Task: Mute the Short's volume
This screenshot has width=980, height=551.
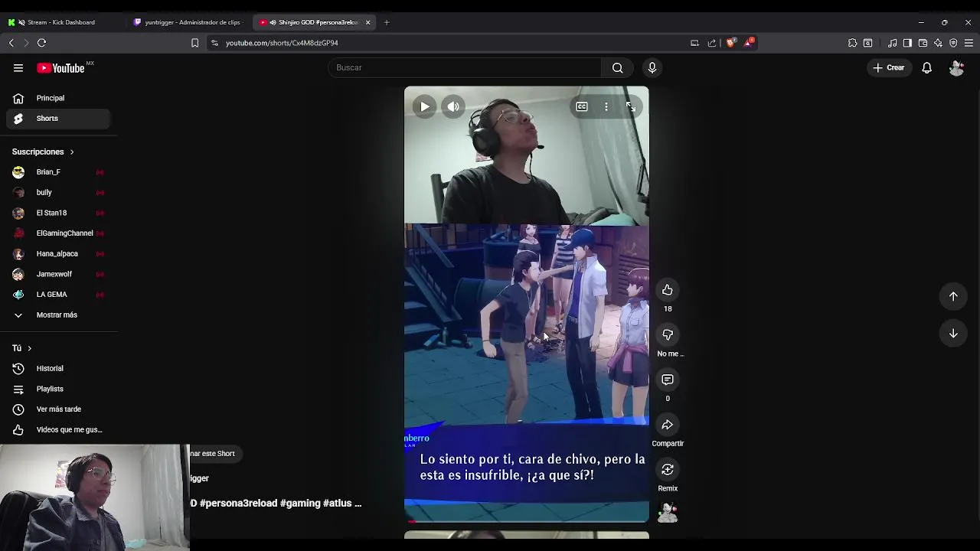Action: pyautogui.click(x=453, y=106)
